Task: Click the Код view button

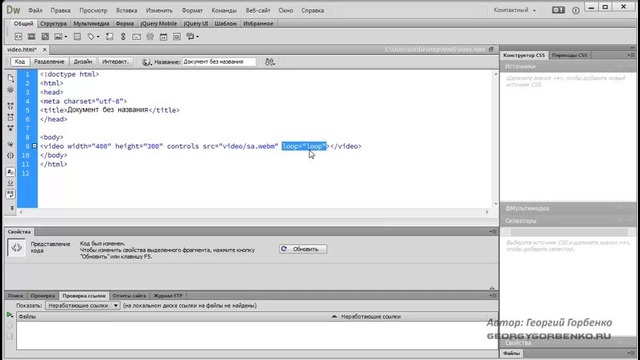Action: 20,62
